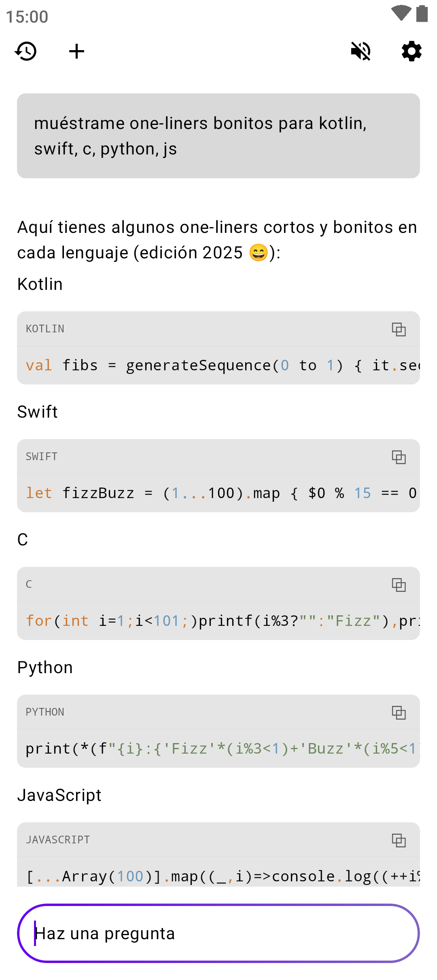Tap the Kotlin generateSequence code line
Viewport: 437px width, 980px height.
(x=218, y=365)
